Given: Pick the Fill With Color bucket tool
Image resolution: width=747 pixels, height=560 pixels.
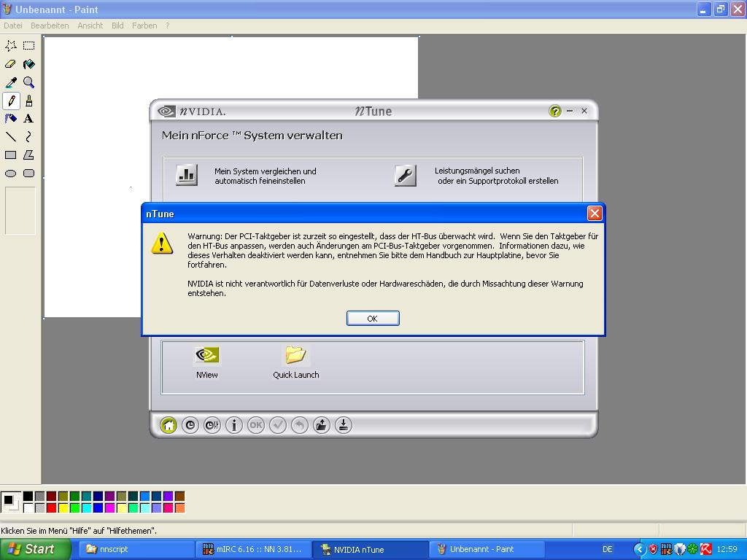Looking at the screenshot, I should point(29,64).
